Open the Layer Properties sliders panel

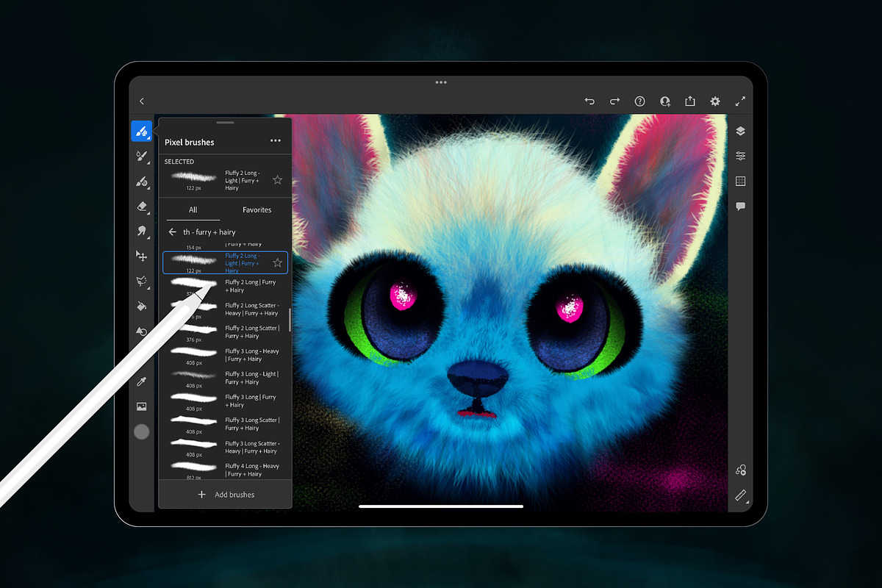(740, 156)
